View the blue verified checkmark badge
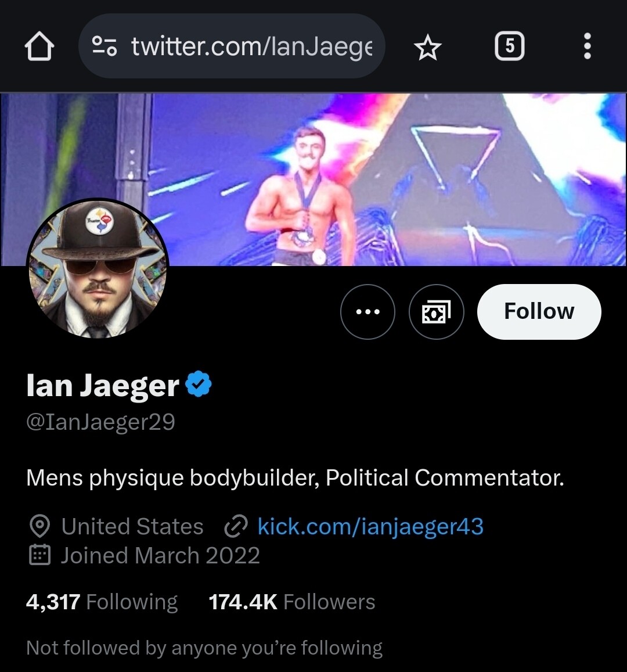 199,383
